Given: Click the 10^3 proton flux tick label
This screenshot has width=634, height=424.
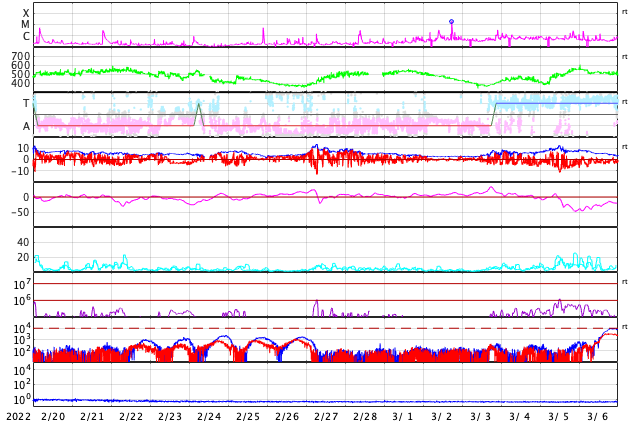Looking at the screenshot, I should [x=22, y=340].
